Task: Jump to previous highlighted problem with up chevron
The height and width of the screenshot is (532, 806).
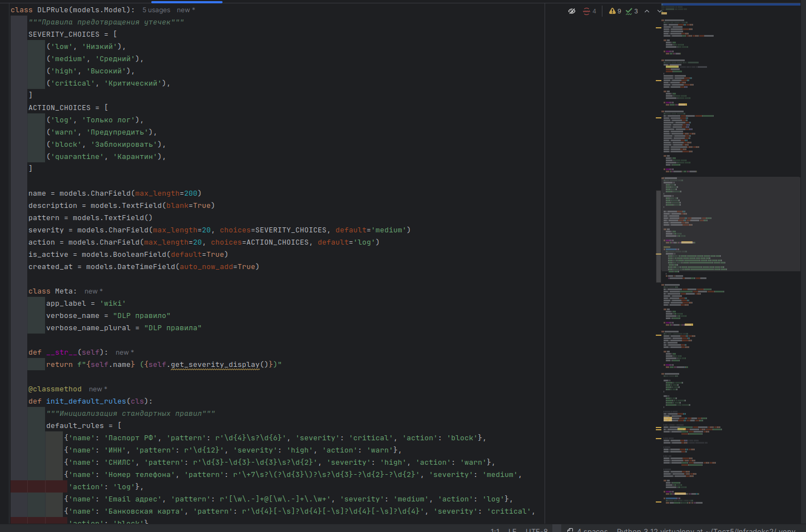Action: [647, 11]
